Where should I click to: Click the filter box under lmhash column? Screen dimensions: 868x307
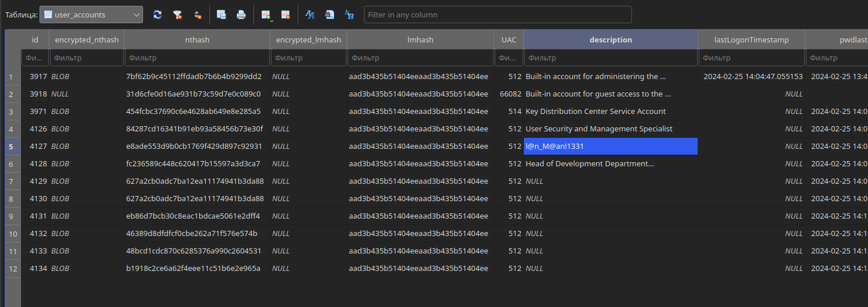pos(420,58)
